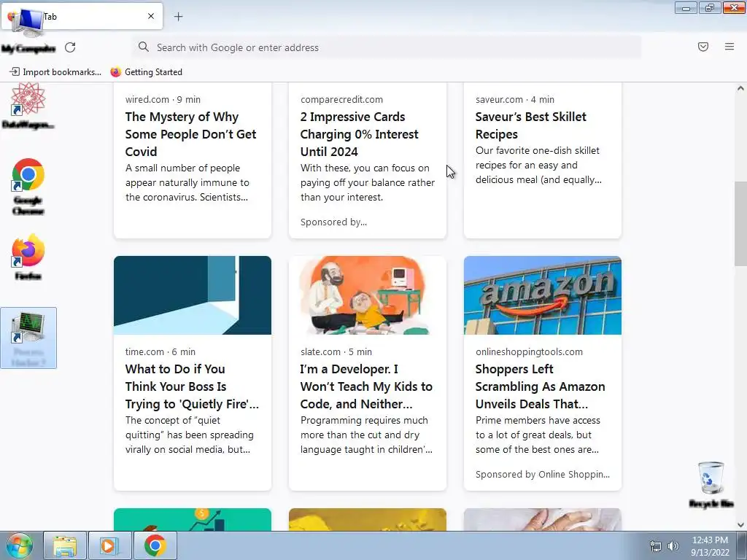Click the description 'The concept of quiet quitting has been spreading'

pyautogui.click(x=190, y=435)
